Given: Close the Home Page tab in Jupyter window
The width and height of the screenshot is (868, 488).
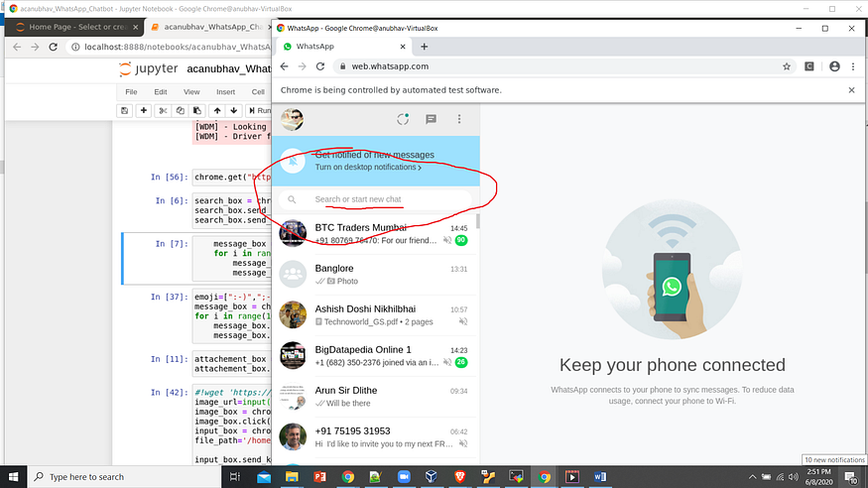Looking at the screenshot, I should click(x=135, y=27).
